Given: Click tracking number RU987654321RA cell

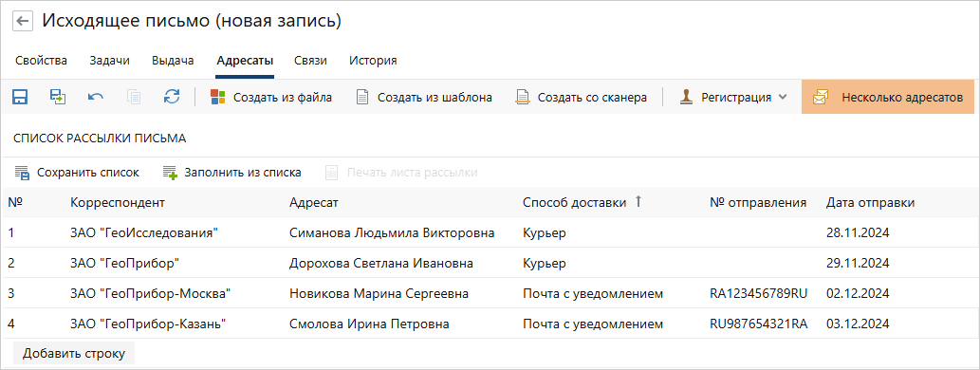Looking at the screenshot, I should coord(759,324).
